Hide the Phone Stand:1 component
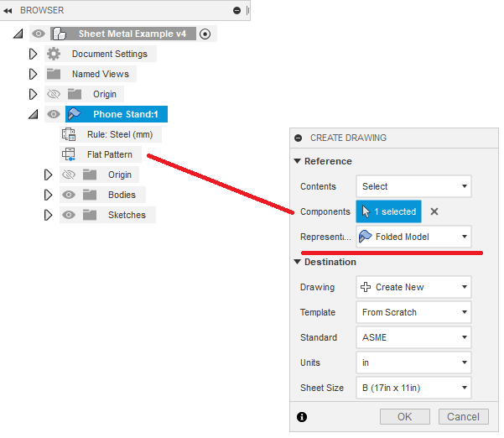The width and height of the screenshot is (504, 438). coord(54,114)
